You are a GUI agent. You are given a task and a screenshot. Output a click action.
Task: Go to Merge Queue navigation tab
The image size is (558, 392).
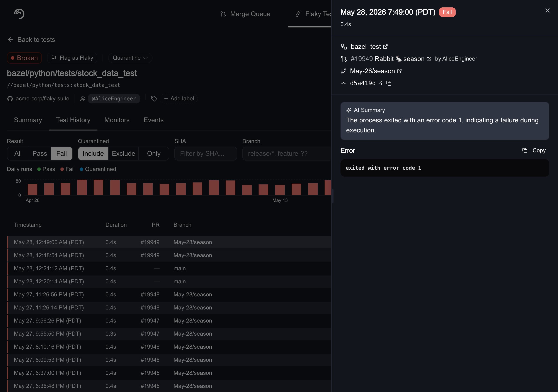[x=245, y=14]
